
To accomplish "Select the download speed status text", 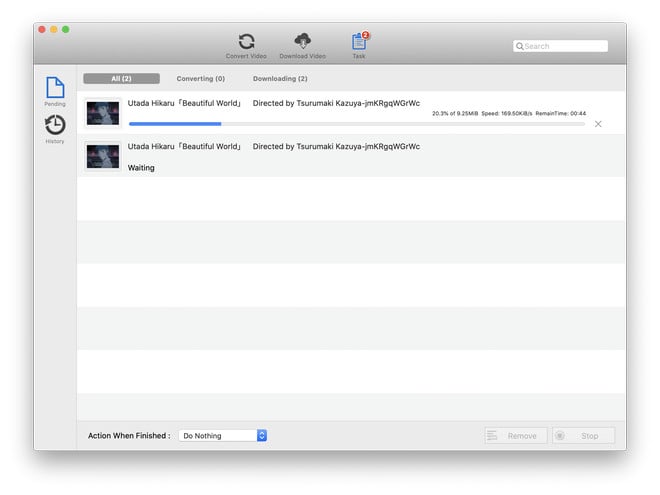I will point(509,113).
